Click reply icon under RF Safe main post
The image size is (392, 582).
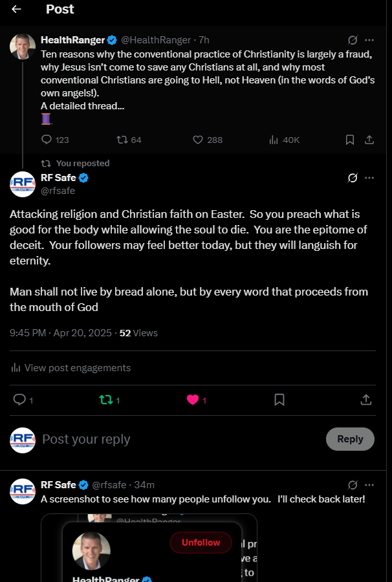[x=19, y=400]
